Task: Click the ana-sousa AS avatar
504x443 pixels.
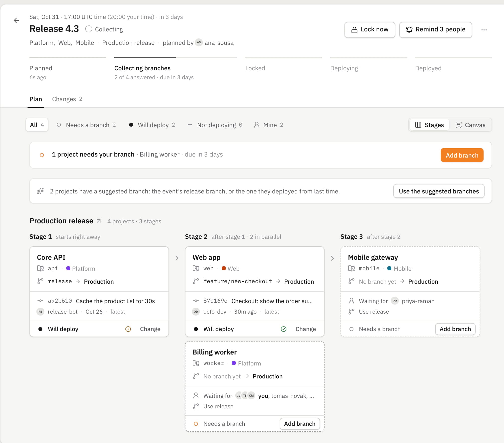Action: point(199,42)
